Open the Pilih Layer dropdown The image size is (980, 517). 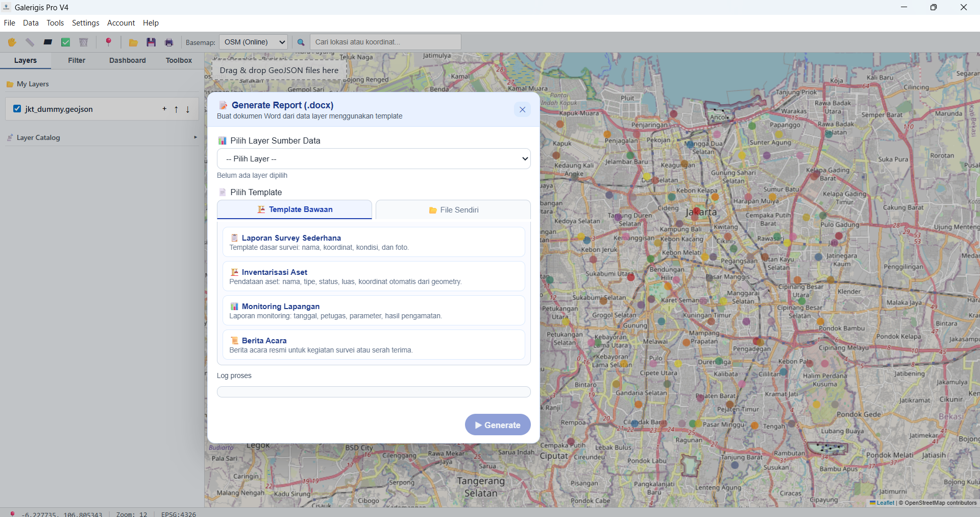pos(374,159)
